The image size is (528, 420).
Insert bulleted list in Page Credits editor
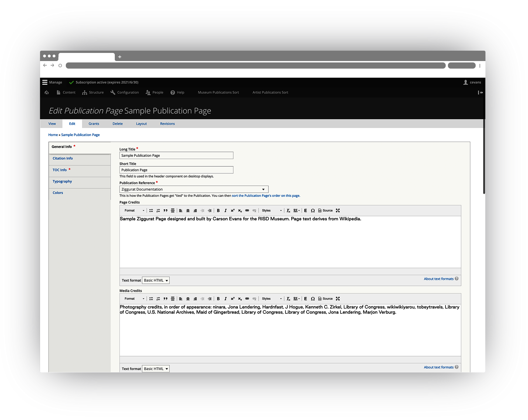[151, 211]
